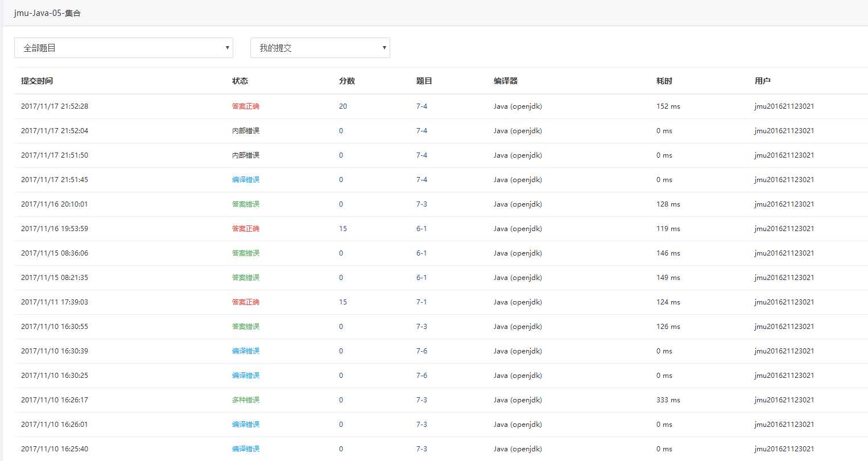Select the timestamp 2017/11/11 17:39:03
868x461 pixels.
pos(55,302)
